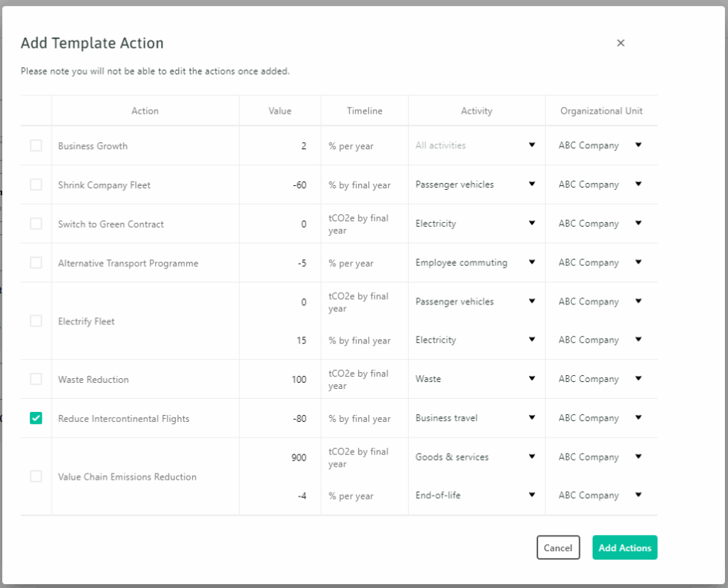Tick Value Chain Emissions Reduction checkbox
The width and height of the screenshot is (728, 588).
pyautogui.click(x=36, y=477)
